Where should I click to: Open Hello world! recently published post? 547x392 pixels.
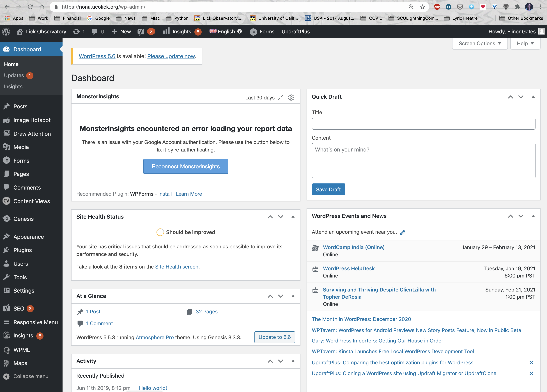[x=153, y=388]
